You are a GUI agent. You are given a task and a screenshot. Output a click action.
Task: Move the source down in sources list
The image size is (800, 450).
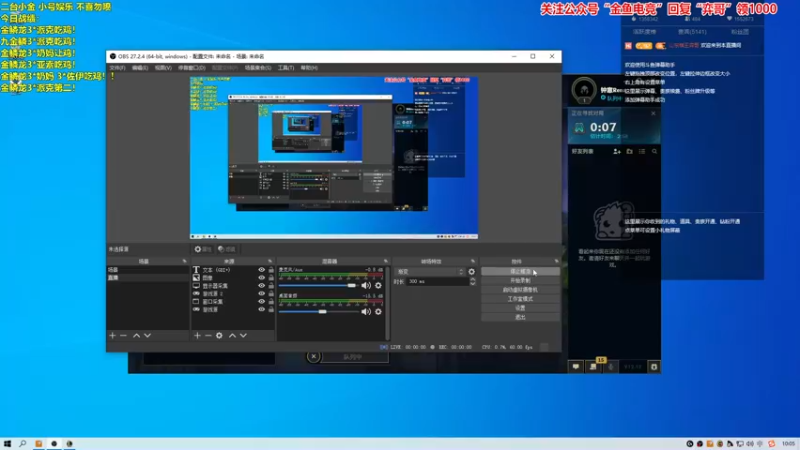pos(243,336)
